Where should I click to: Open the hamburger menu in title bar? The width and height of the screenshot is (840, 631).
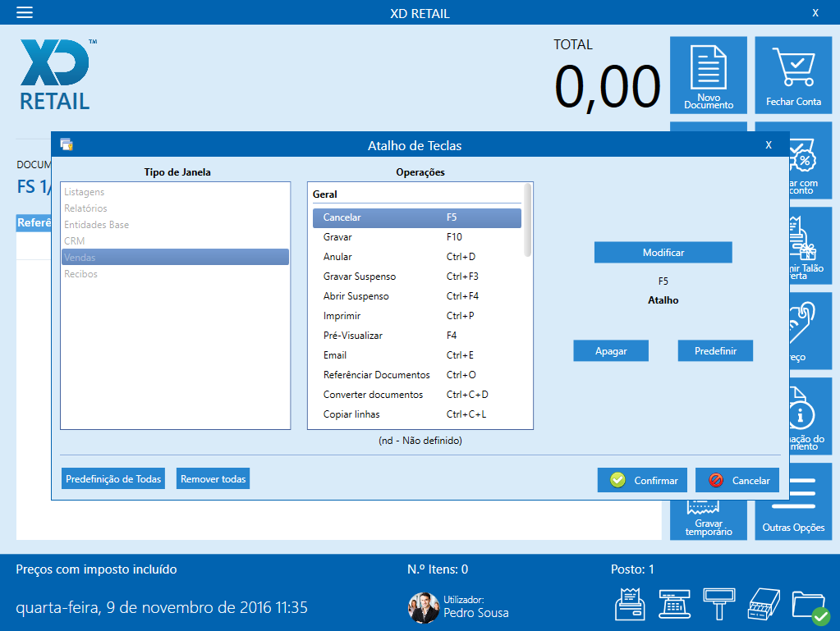coord(25,13)
